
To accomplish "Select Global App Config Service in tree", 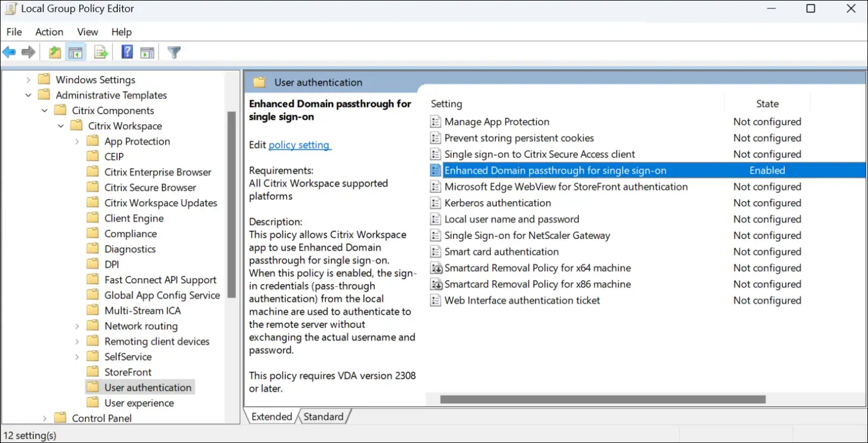I will click(162, 295).
